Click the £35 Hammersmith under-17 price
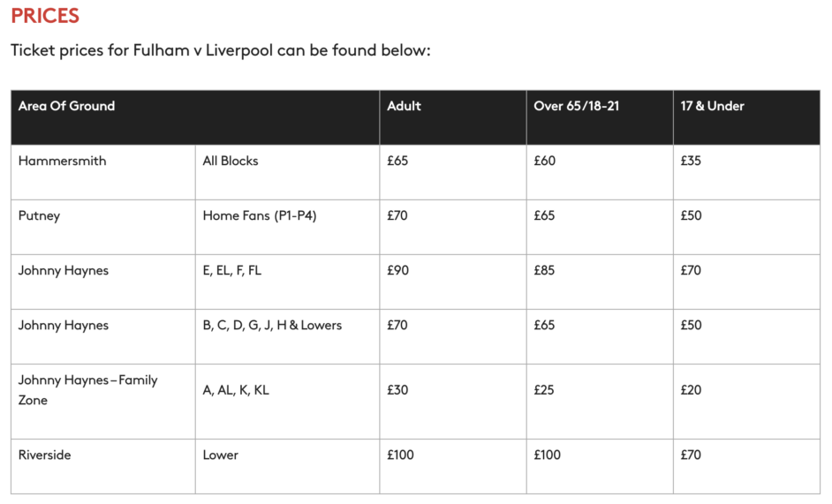The width and height of the screenshot is (832, 504). click(x=691, y=161)
